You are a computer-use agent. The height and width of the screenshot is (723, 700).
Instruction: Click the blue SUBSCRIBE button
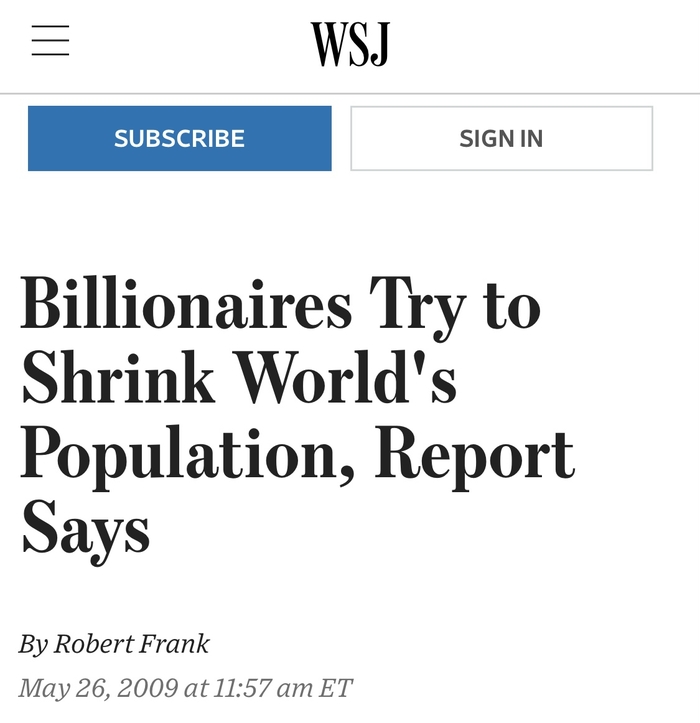[180, 138]
